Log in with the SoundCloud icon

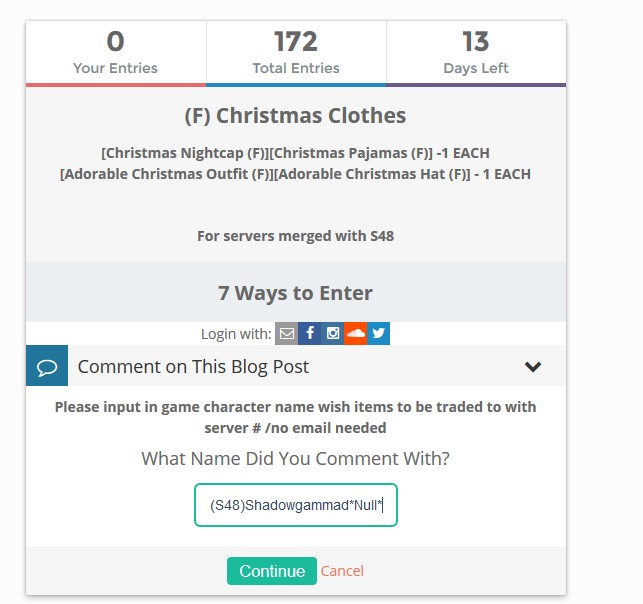(355, 333)
